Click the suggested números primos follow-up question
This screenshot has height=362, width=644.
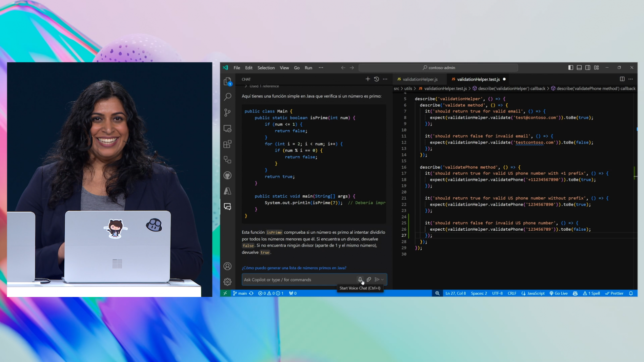[x=294, y=268]
